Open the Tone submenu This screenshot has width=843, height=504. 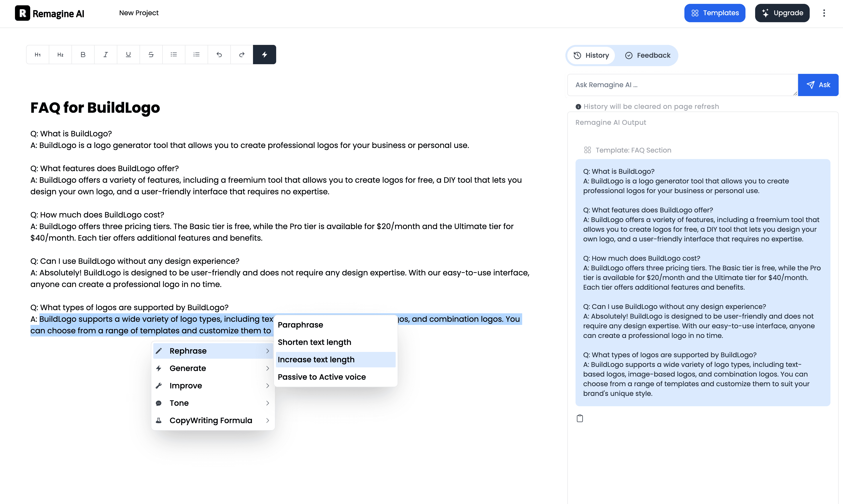point(213,403)
